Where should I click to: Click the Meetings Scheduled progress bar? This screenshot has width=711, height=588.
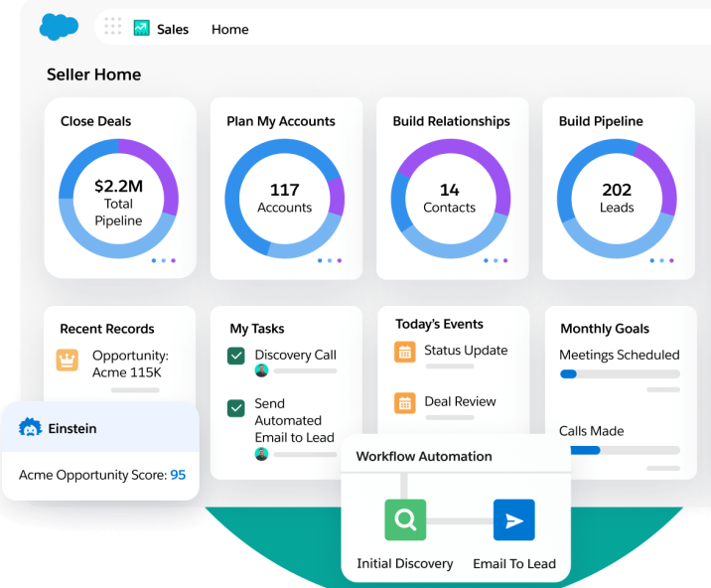620,374
